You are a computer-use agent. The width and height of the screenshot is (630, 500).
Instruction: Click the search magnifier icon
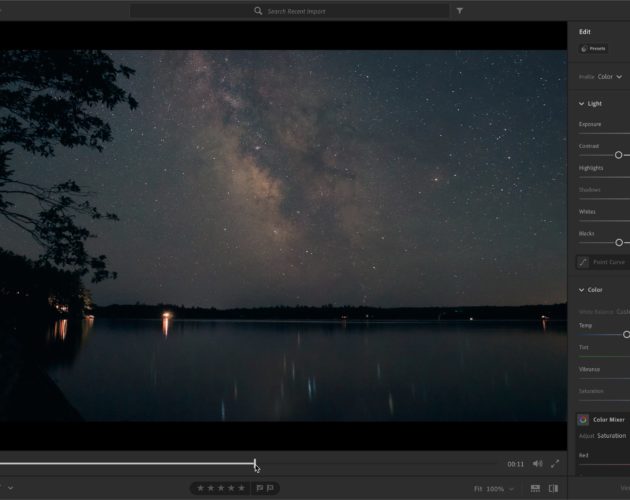pyautogui.click(x=258, y=11)
